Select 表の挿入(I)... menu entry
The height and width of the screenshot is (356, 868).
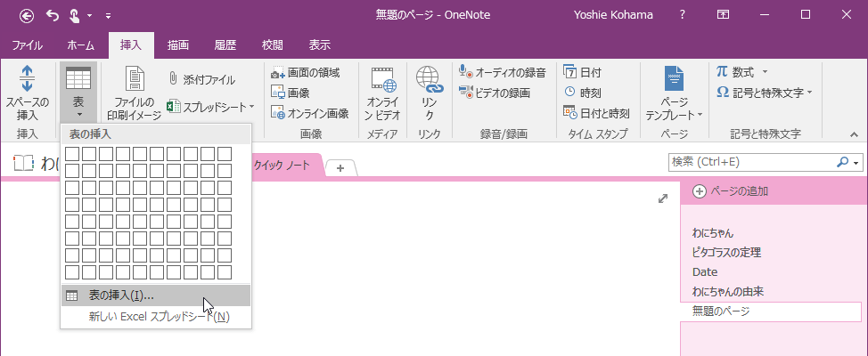[x=156, y=295]
